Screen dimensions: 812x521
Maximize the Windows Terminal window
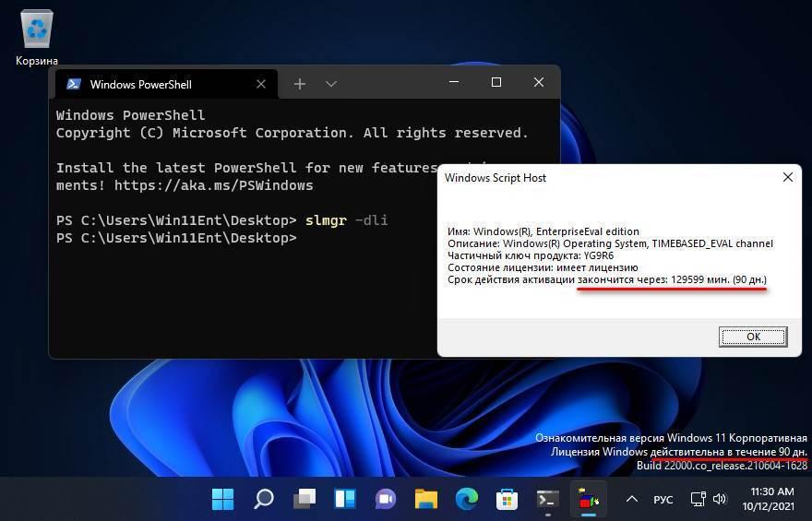(496, 82)
